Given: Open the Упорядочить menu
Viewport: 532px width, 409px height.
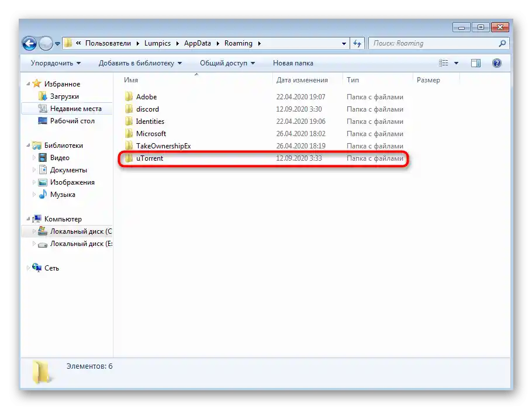Looking at the screenshot, I should point(56,63).
